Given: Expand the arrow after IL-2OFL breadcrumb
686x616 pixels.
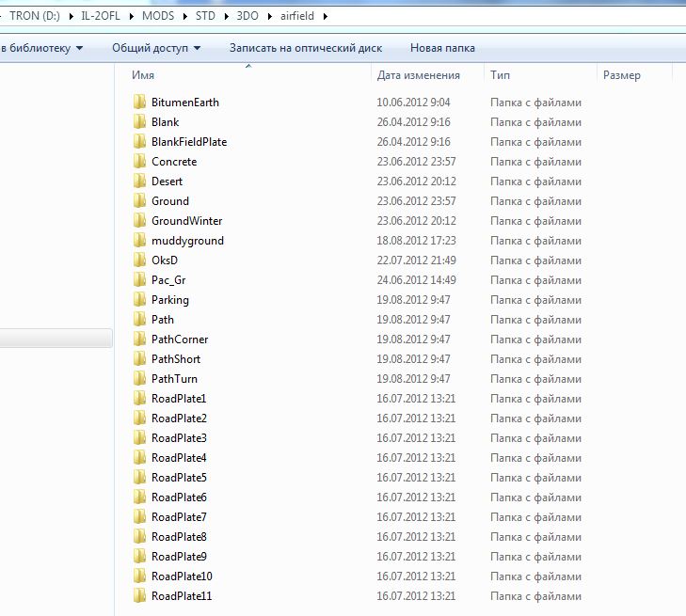Looking at the screenshot, I should point(131,17).
